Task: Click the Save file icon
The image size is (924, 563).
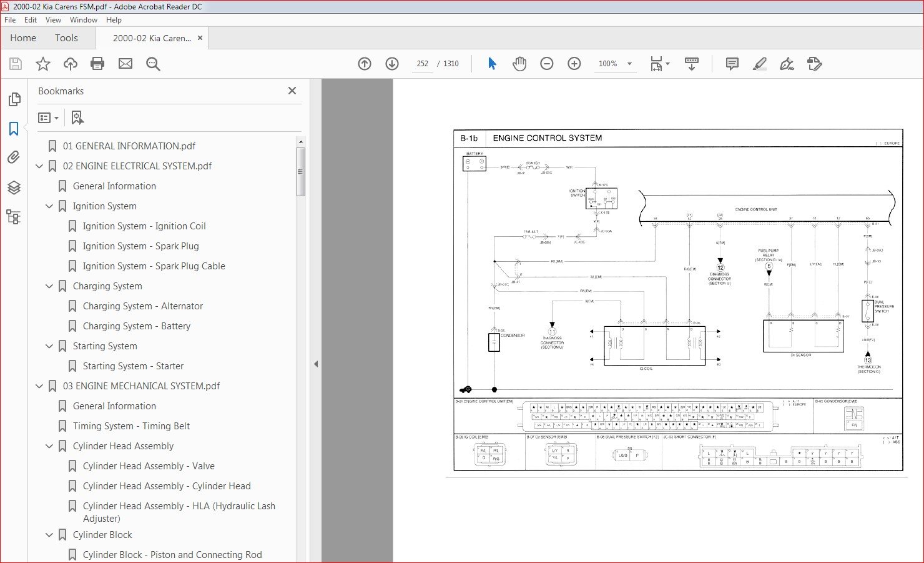Action: pos(16,64)
